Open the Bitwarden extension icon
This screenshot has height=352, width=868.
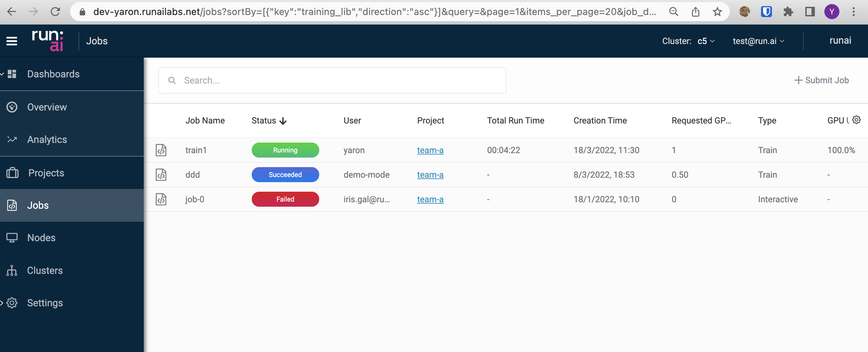pyautogui.click(x=766, y=12)
